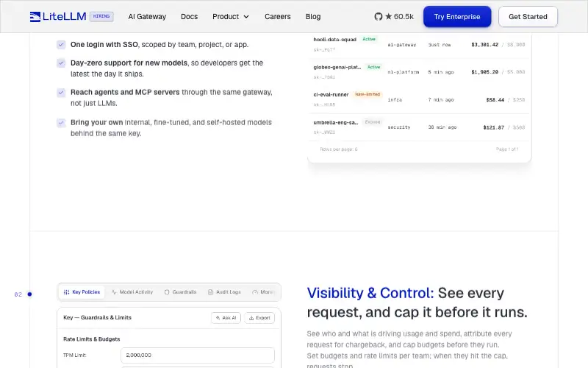The image size is (588, 368).
Task: Click the $3,301.42 spend value
Action: pyautogui.click(x=485, y=45)
